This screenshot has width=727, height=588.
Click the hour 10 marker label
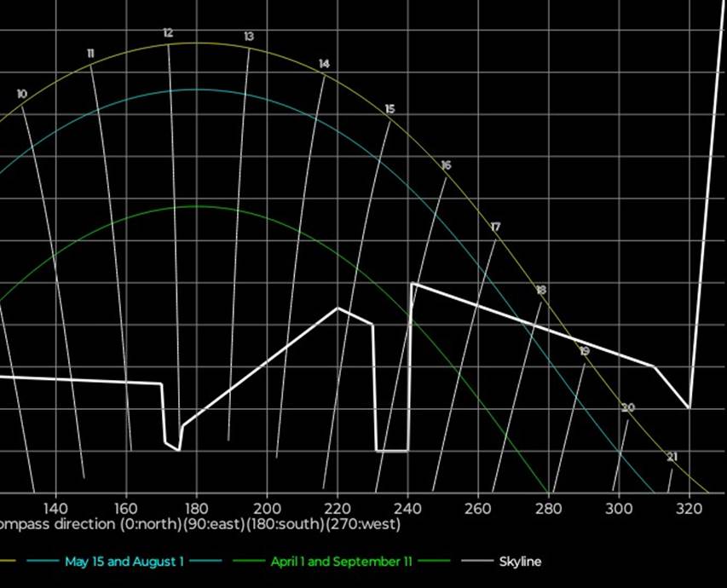[21, 94]
